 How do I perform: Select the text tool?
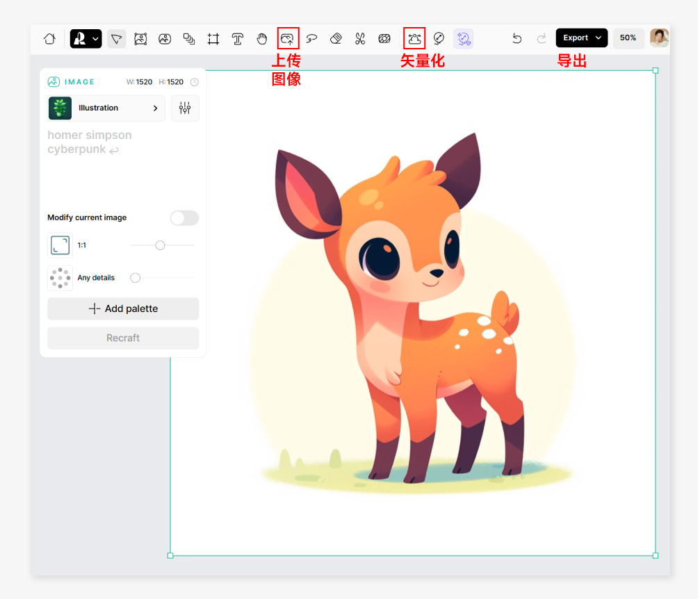[238, 39]
